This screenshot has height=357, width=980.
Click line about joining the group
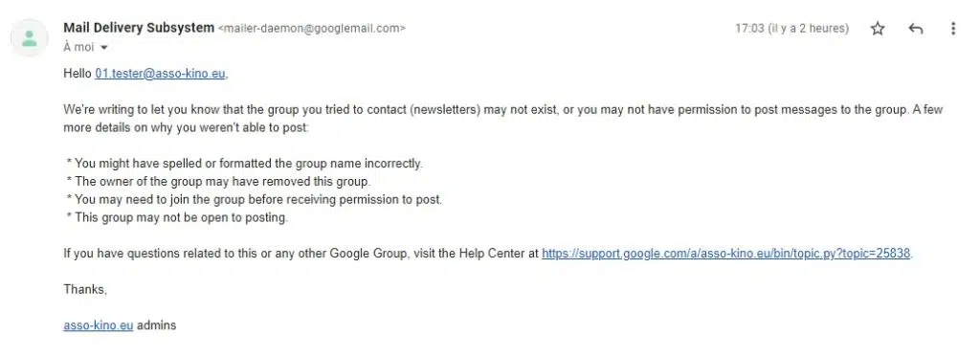255,200
